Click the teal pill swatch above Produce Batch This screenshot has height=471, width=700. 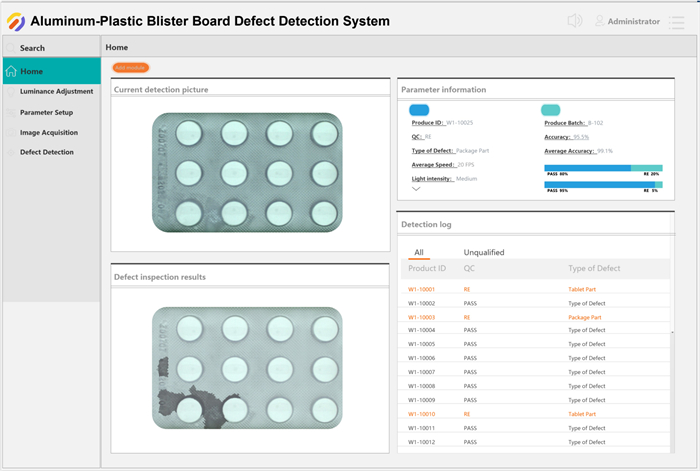550,110
